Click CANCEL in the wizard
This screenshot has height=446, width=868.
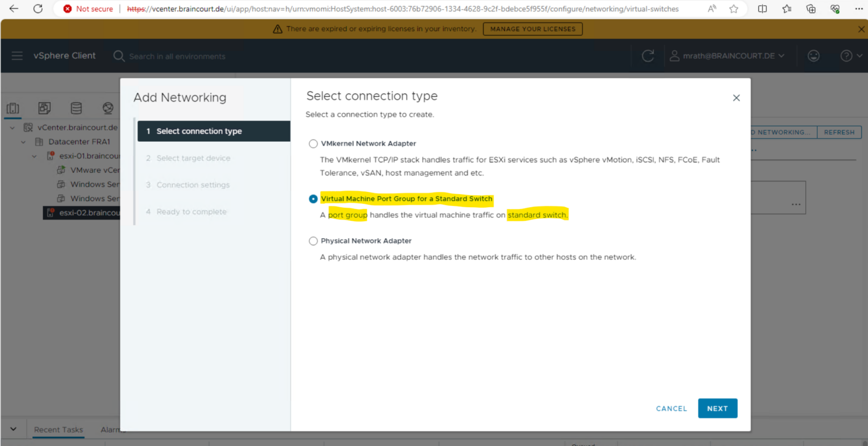[671, 408]
